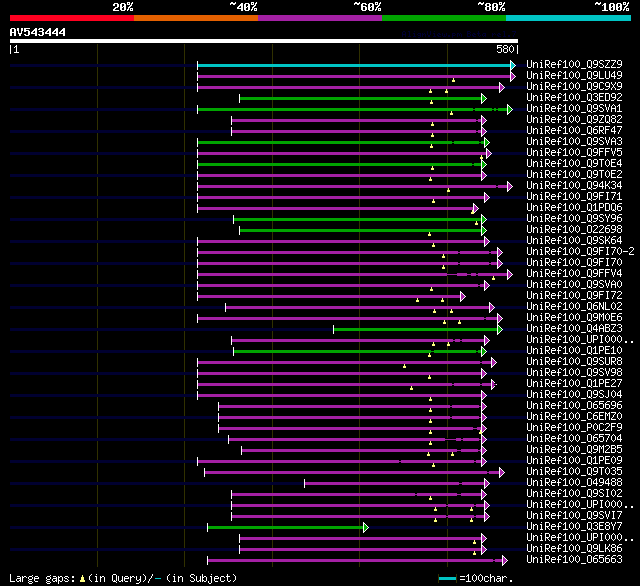This screenshot has width=640, height=586.
Task: Select the UniRef100_Q94K34 label
Action: click(x=574, y=186)
